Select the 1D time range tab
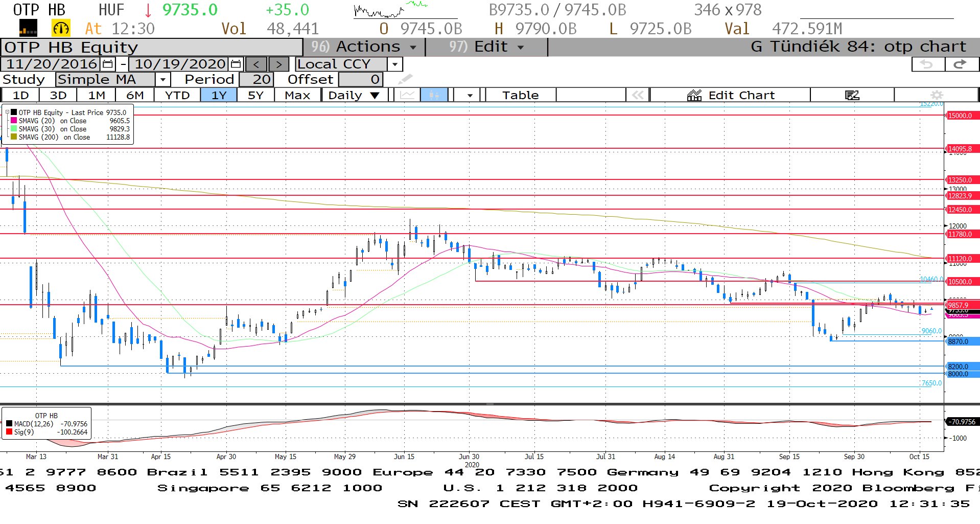 20,95
